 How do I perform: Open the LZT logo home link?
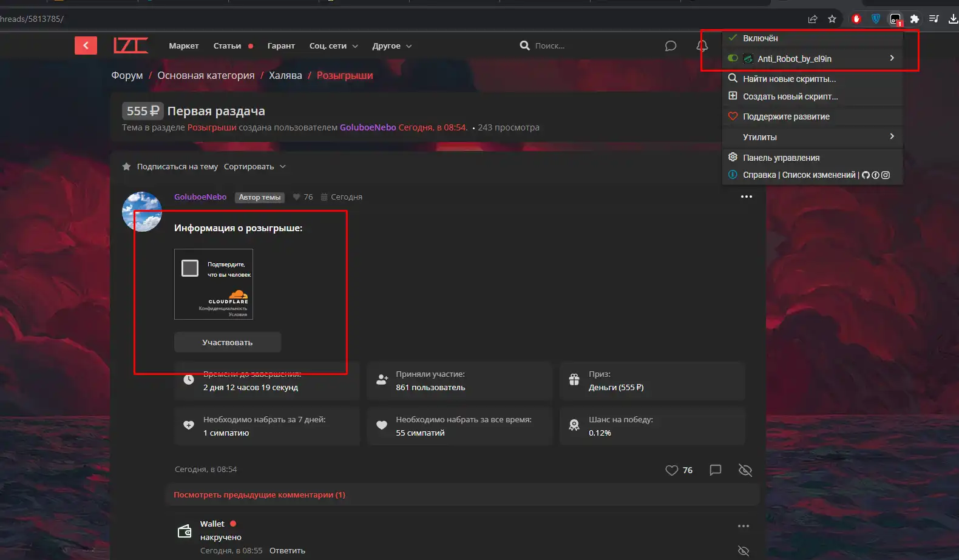coord(130,46)
